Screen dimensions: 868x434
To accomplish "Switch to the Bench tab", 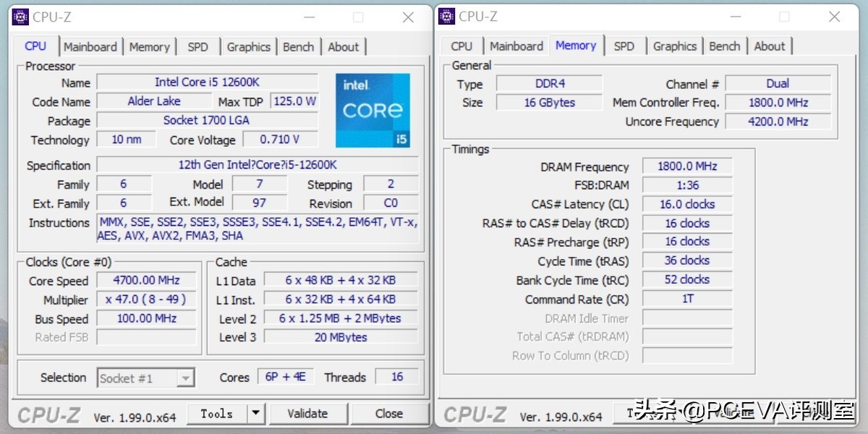I will tap(299, 46).
